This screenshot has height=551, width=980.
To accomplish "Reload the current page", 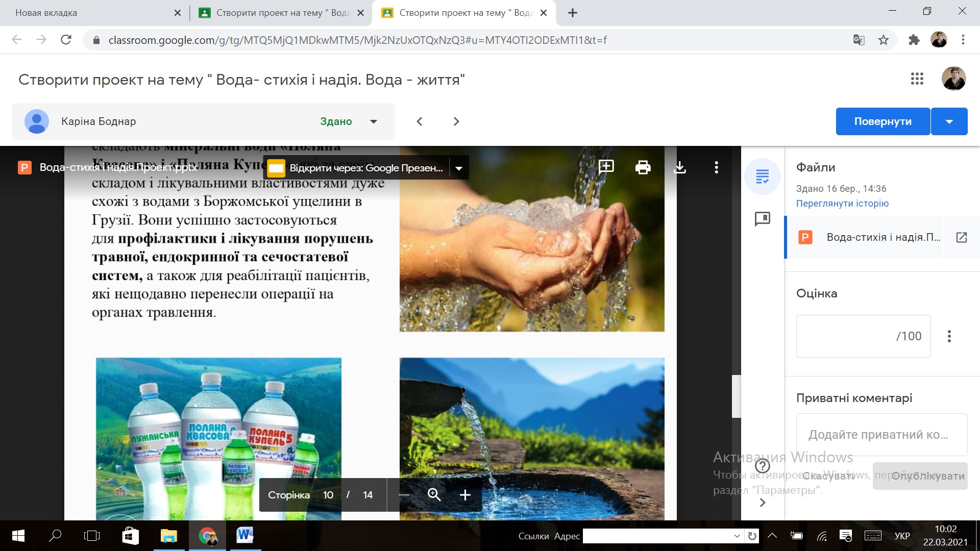I will [66, 40].
